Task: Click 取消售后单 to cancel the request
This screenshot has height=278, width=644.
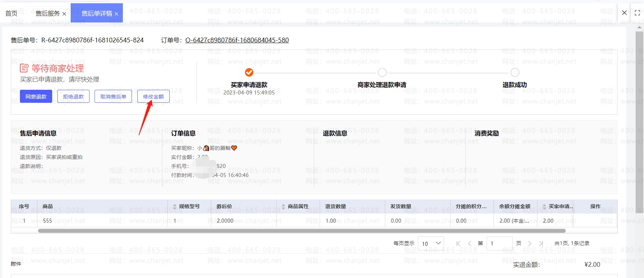Action: click(113, 97)
